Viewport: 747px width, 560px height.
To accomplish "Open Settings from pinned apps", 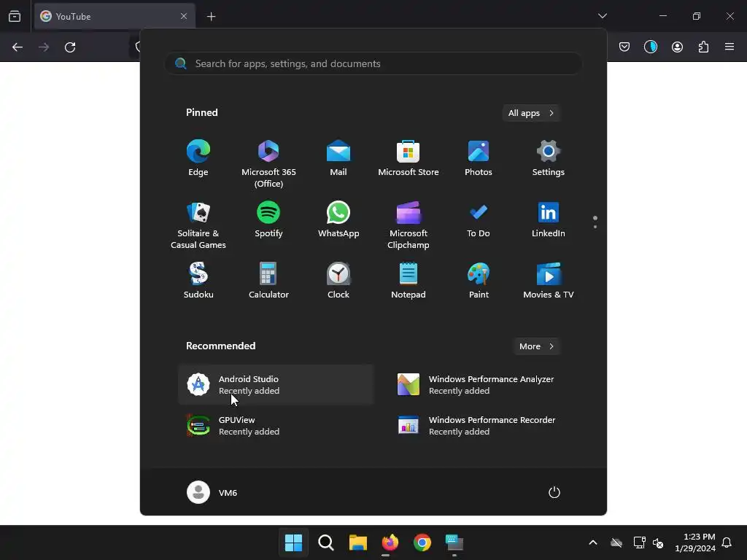I will coord(549,158).
